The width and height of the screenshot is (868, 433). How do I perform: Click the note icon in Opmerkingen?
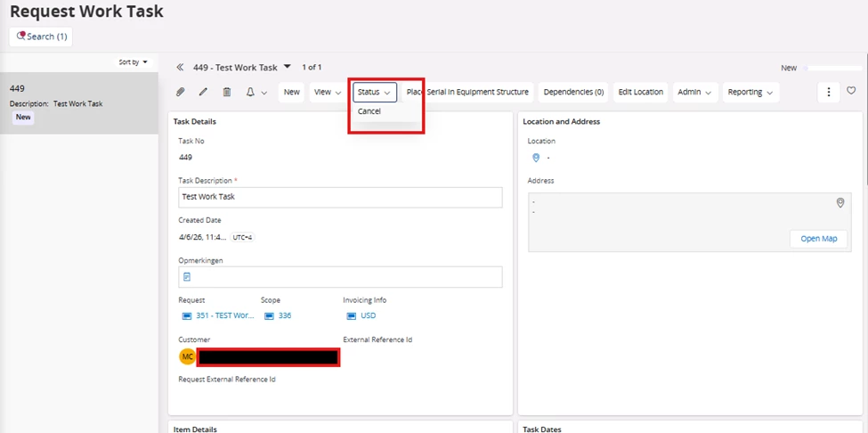[187, 277]
